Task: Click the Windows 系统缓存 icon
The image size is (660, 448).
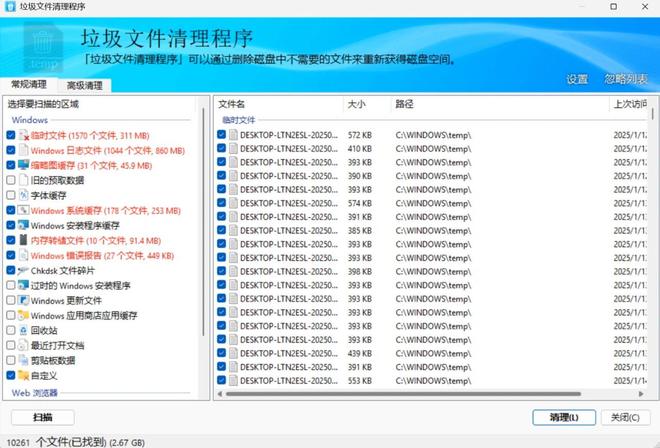Action: [x=24, y=210]
